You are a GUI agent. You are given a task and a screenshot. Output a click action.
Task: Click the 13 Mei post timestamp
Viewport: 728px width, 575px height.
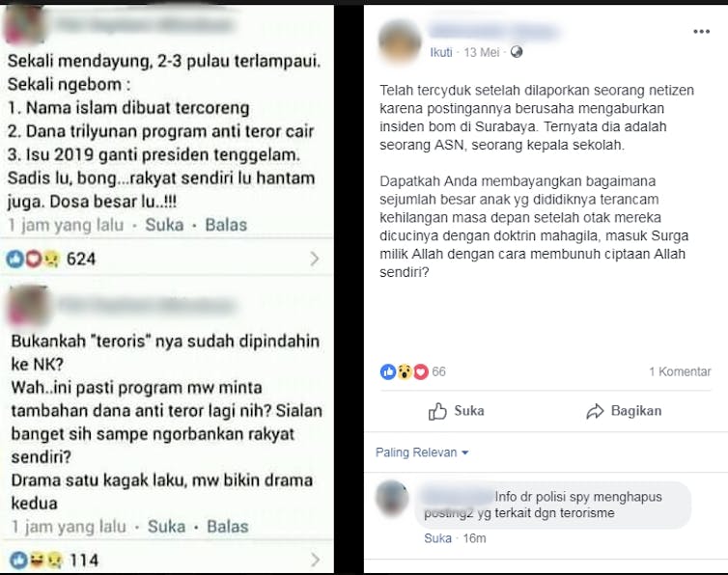tap(482, 52)
